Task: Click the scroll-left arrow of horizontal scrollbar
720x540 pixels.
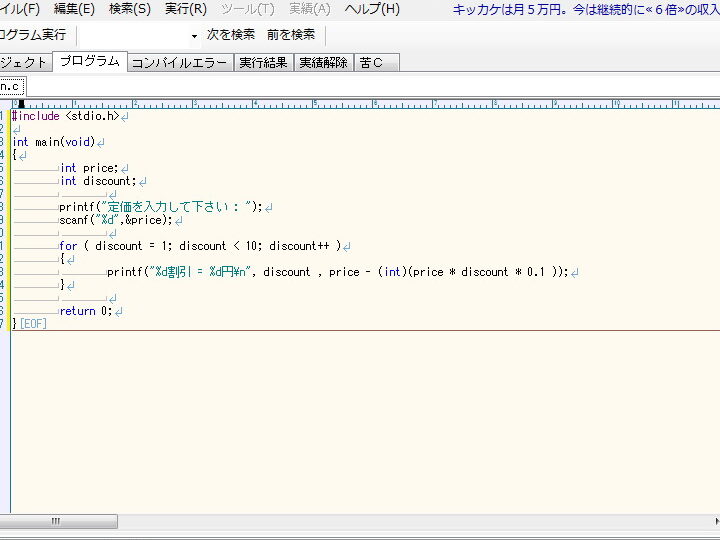Action: [x=4, y=522]
